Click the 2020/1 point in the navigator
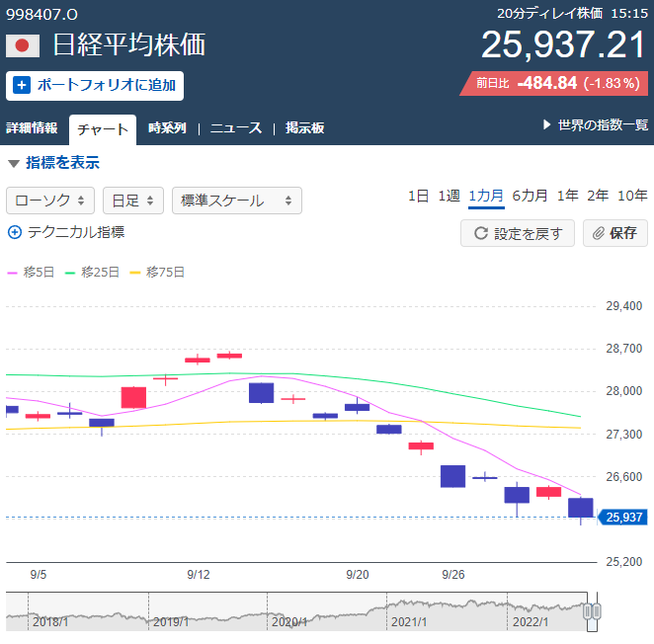654x644 pixels. point(289,622)
